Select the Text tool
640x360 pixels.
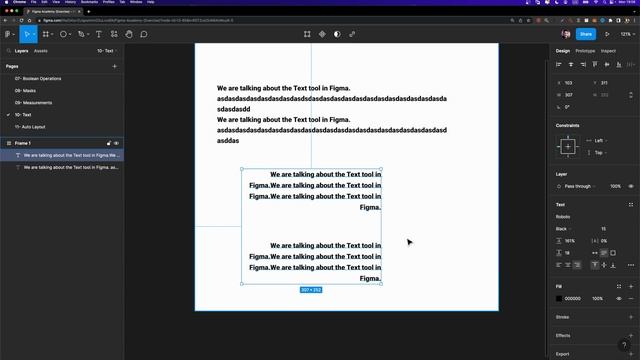(x=99, y=34)
